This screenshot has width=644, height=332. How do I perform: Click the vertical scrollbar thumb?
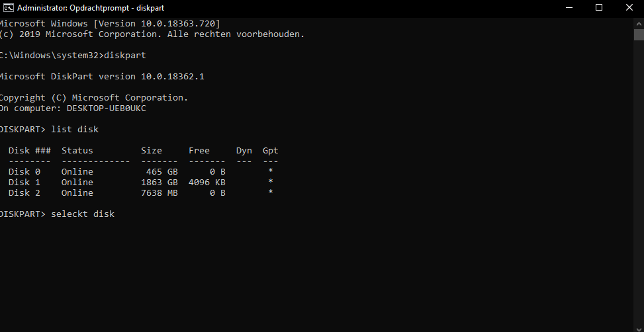(639, 35)
